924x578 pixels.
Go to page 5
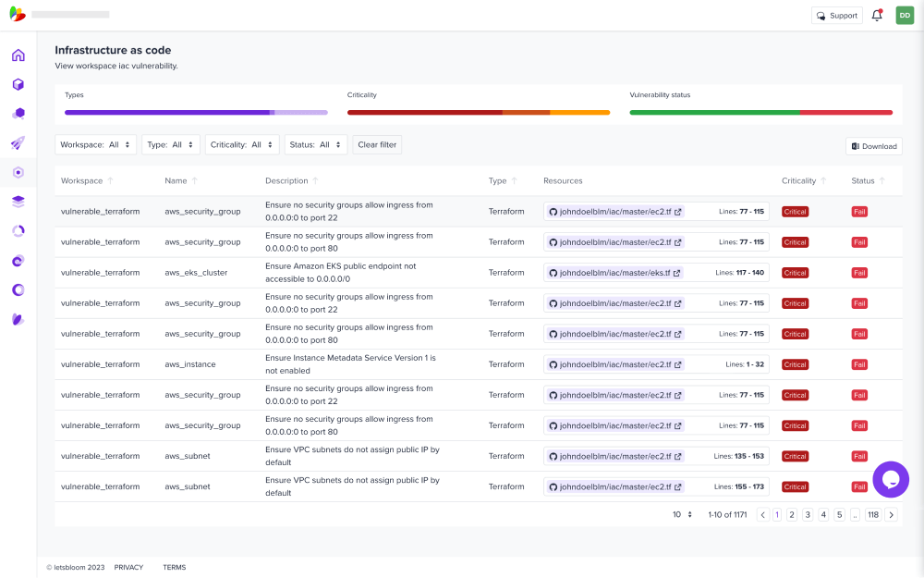pyautogui.click(x=839, y=515)
